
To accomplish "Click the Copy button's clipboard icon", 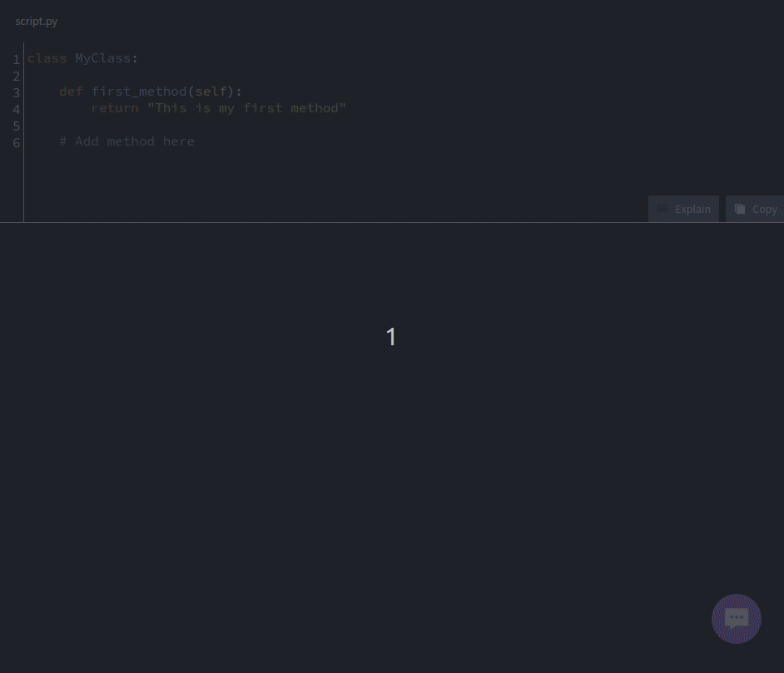I will pos(739,209).
